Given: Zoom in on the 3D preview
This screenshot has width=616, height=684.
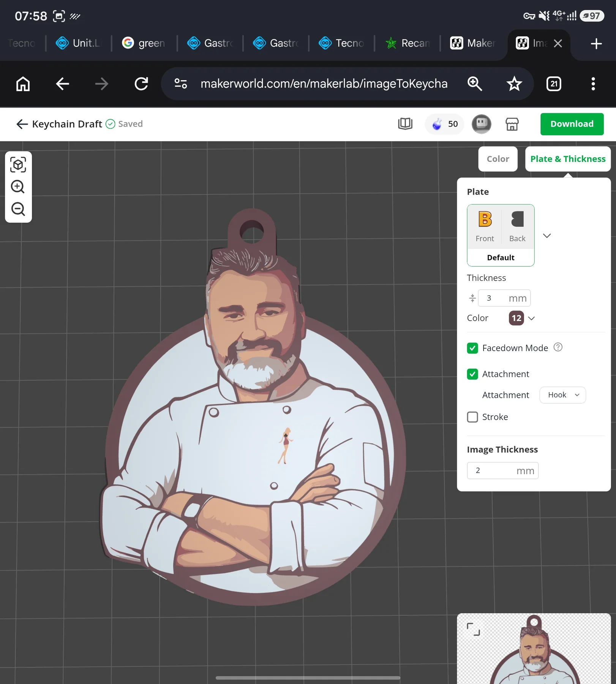Looking at the screenshot, I should tap(18, 187).
